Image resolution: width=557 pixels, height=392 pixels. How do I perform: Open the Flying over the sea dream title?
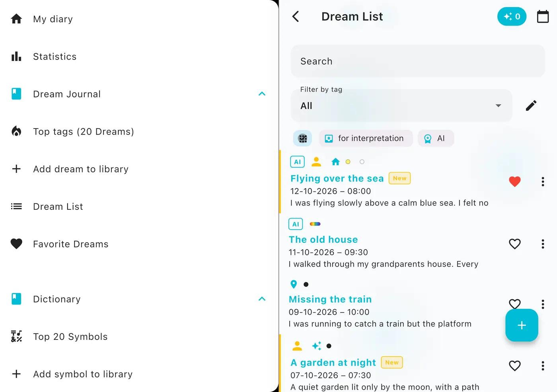tap(337, 178)
